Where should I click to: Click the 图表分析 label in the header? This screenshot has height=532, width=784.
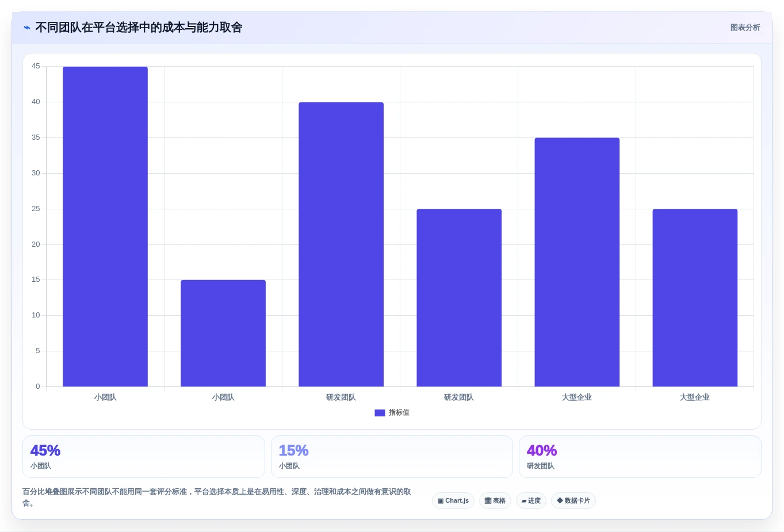[745, 28]
